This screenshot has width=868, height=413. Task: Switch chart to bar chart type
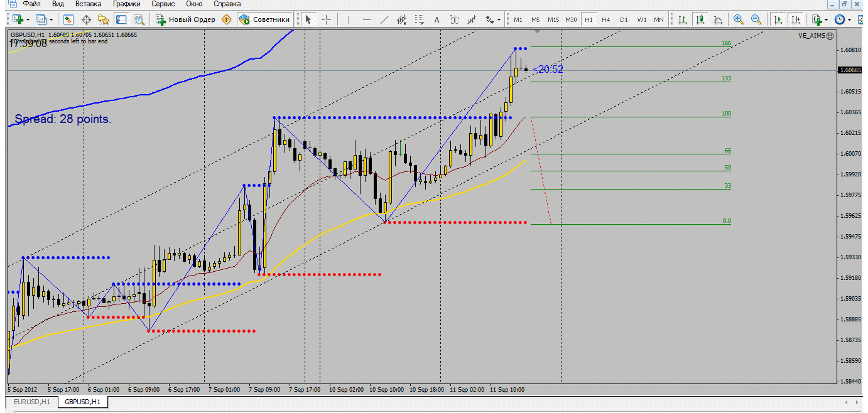click(x=683, y=19)
